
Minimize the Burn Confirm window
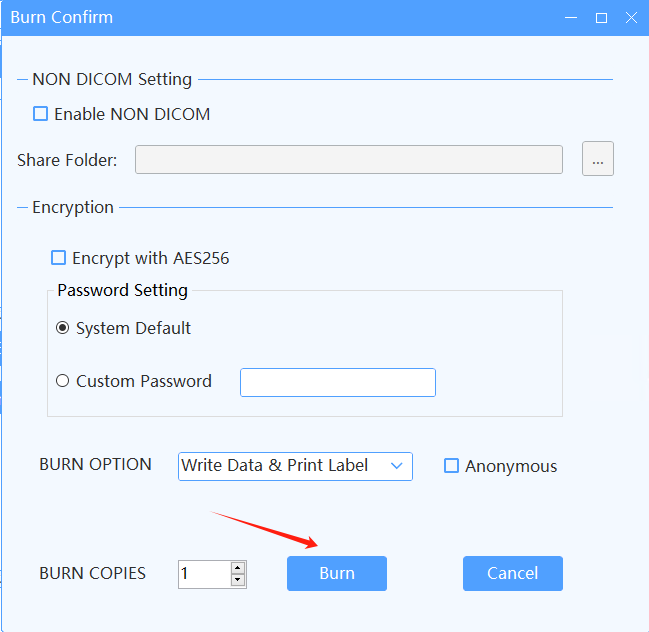[x=571, y=18]
